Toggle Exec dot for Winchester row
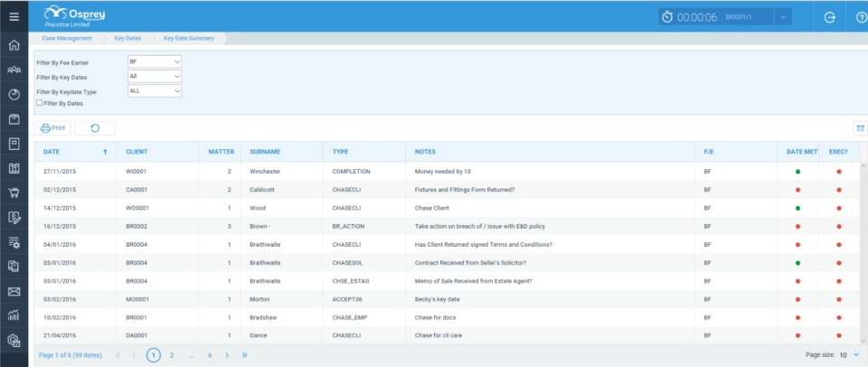 click(x=839, y=172)
